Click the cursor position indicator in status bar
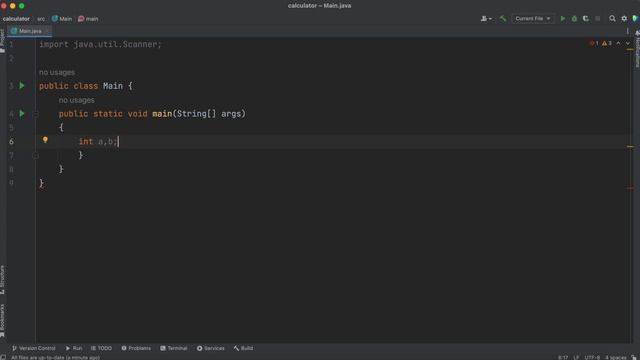 coord(563,357)
